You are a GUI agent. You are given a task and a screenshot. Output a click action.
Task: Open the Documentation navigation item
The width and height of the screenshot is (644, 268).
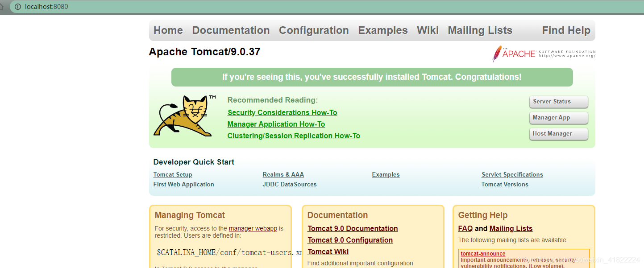coord(231,30)
